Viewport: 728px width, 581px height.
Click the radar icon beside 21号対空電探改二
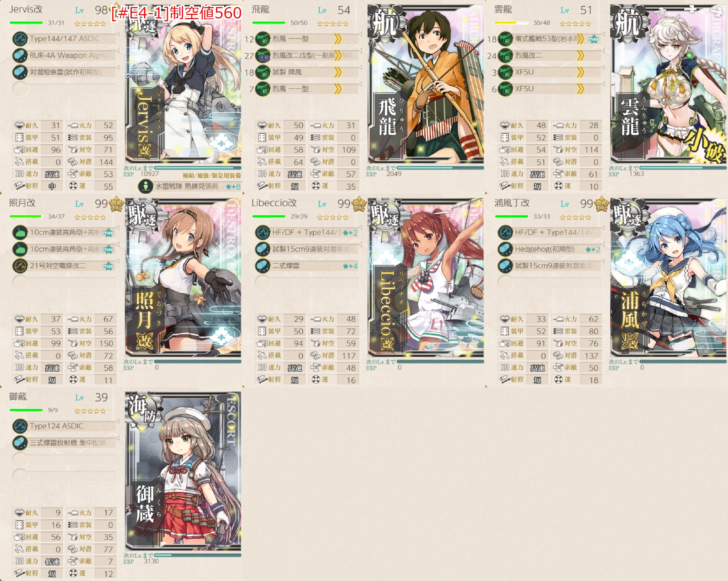point(20,266)
